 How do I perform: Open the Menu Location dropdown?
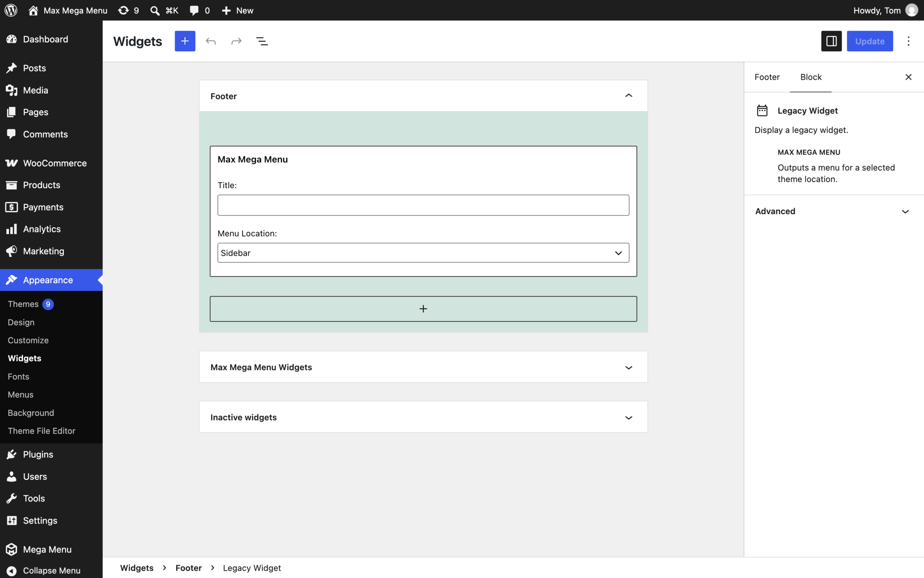423,253
